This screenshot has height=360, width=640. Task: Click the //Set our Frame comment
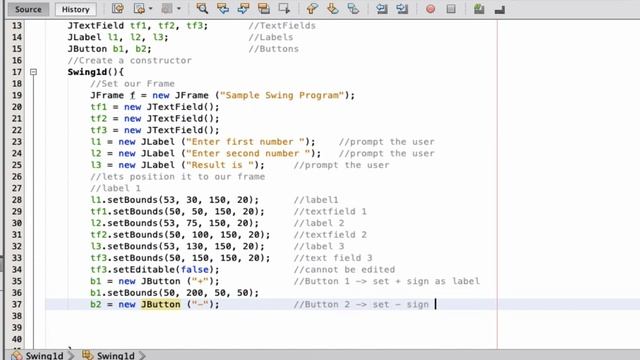tap(132, 84)
